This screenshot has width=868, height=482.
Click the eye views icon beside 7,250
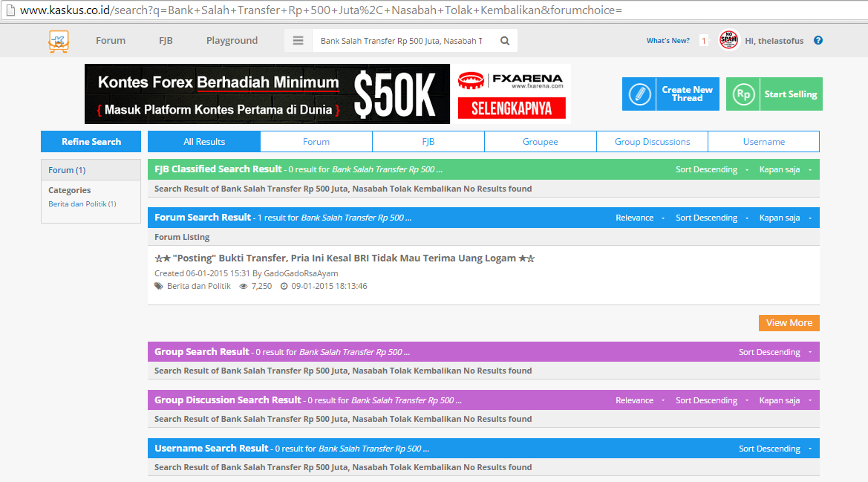pos(243,286)
